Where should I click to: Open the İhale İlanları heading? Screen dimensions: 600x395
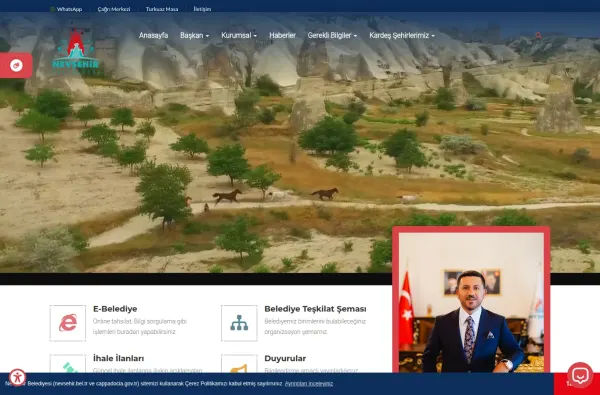coord(119,359)
